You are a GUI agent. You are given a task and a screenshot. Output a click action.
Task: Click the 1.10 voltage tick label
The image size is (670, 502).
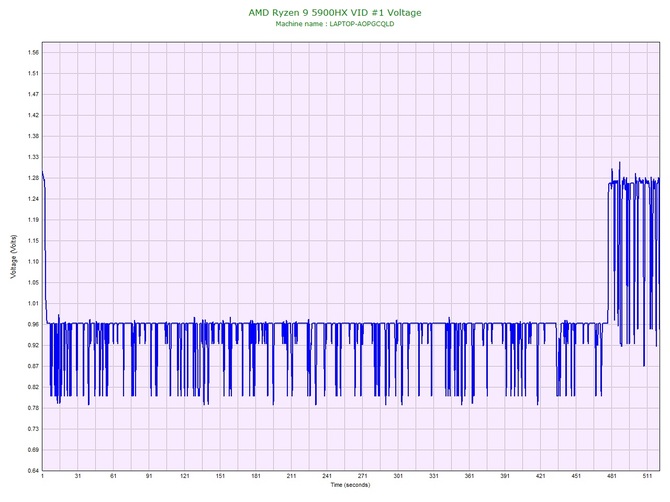tap(33, 262)
